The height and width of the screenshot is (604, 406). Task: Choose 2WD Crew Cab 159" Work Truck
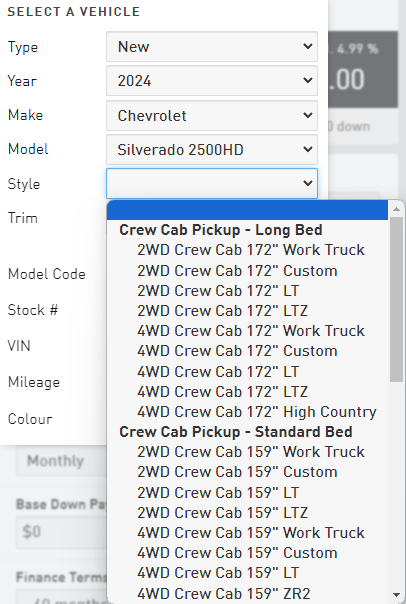click(247, 452)
